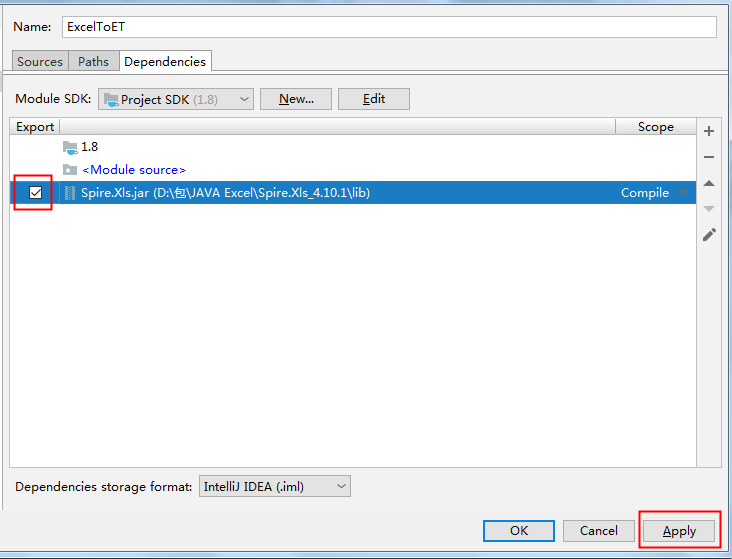The height and width of the screenshot is (559, 732).
Task: Click the Spire.Xls.jar library icon
Action: pos(70,193)
